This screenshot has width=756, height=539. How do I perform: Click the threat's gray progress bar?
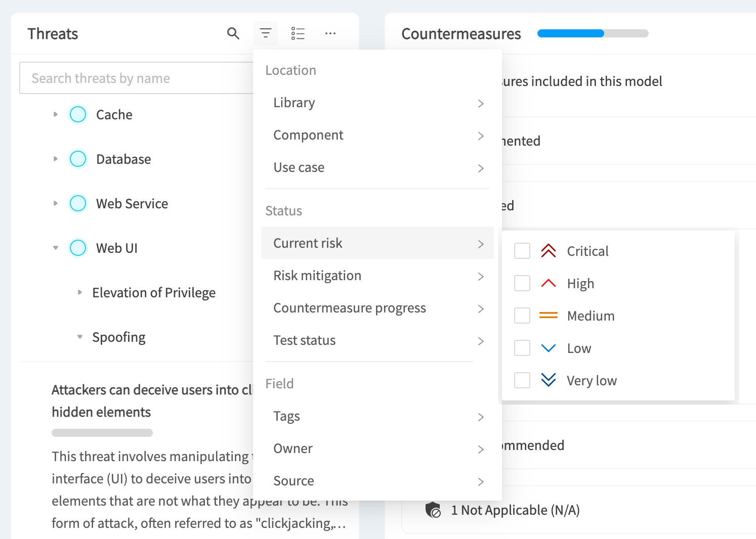(102, 433)
